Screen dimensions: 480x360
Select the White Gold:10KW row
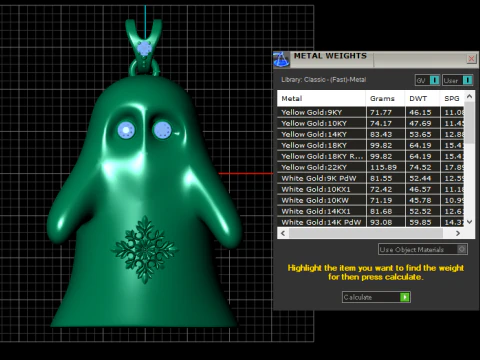pyautogui.click(x=371, y=200)
